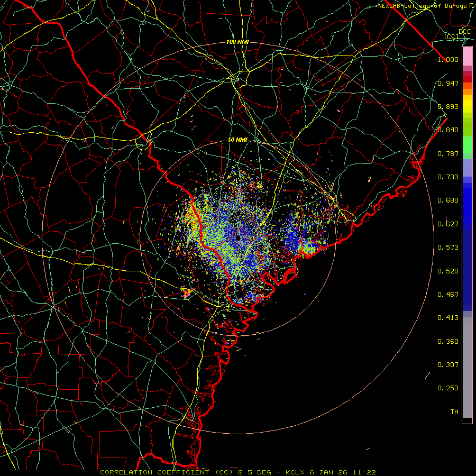Screen dimensions: 476x476
Task: Click the [CC] legend heading
Action: coord(452,36)
